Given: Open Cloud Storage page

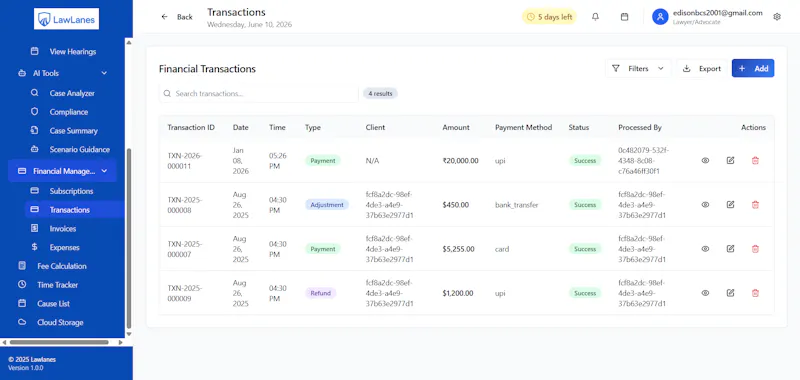Looking at the screenshot, I should 60,322.
